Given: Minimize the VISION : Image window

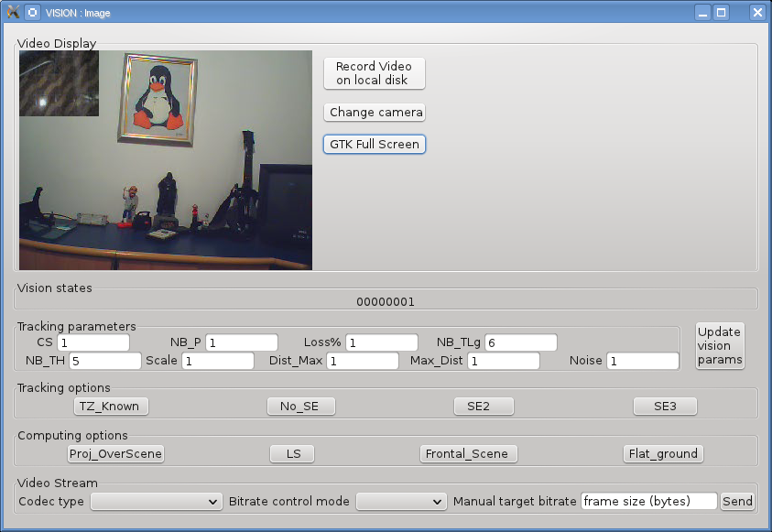Looking at the screenshot, I should click(x=702, y=12).
